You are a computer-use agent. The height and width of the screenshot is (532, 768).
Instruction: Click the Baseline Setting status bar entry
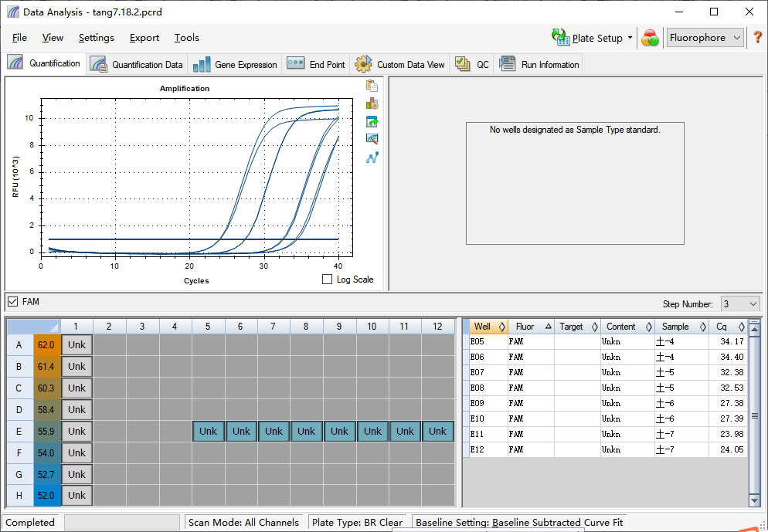click(519, 522)
